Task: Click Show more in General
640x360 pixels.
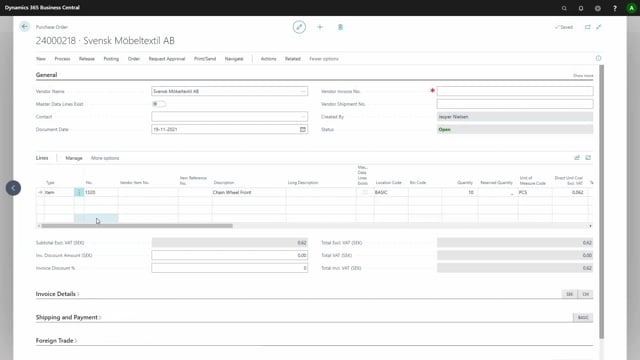Action: tap(583, 76)
